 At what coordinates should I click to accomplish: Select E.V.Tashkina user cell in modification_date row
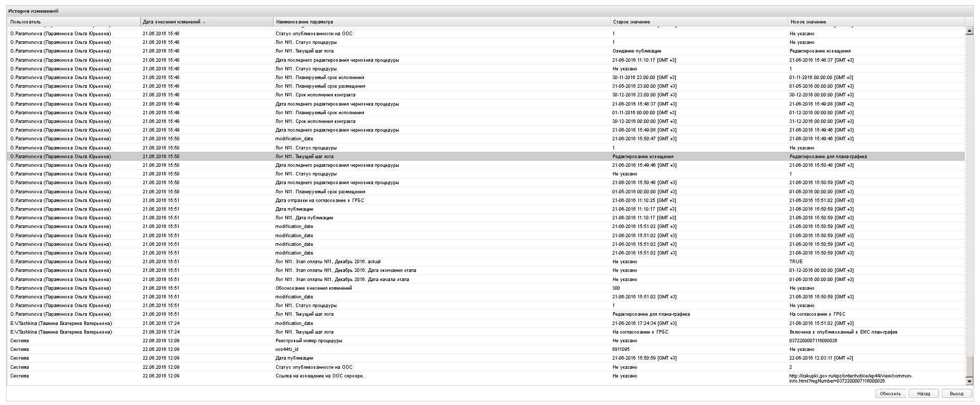tap(61, 323)
